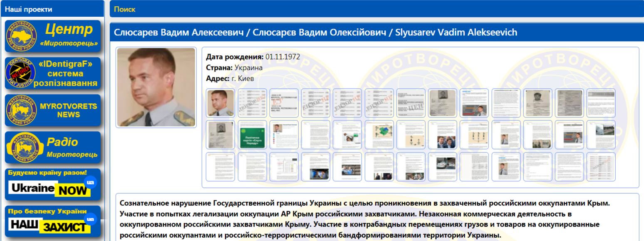644x241 pixels.
Task: Click the Будуємо країну разом! caption
Action: click(47, 172)
